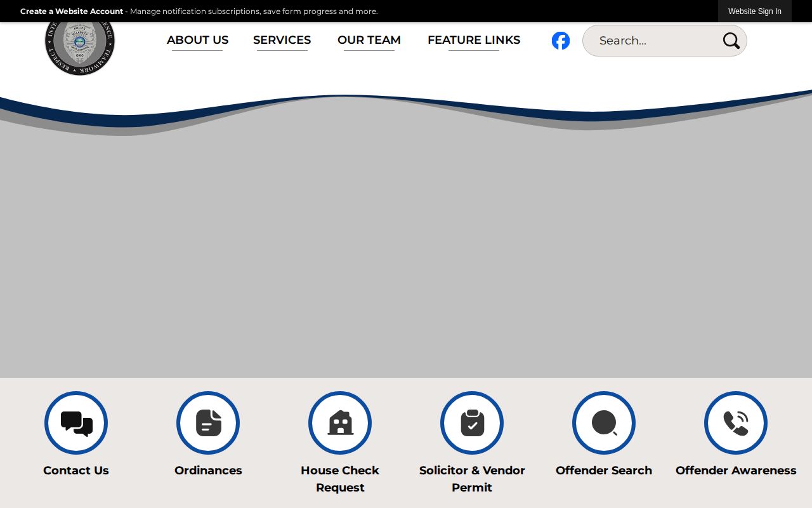Open the About Us menu
This screenshot has width=812, height=508.
click(x=197, y=40)
